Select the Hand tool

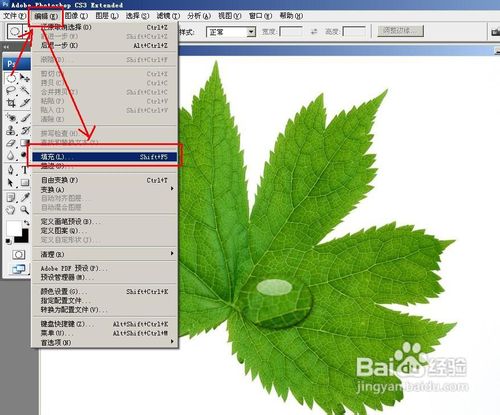pyautogui.click(x=11, y=210)
